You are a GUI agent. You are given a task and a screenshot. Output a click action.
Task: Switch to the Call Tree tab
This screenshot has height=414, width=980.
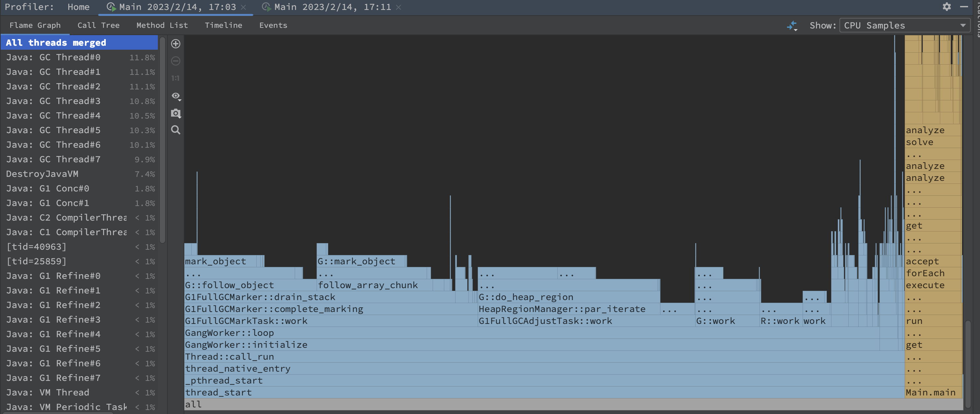pos(98,25)
